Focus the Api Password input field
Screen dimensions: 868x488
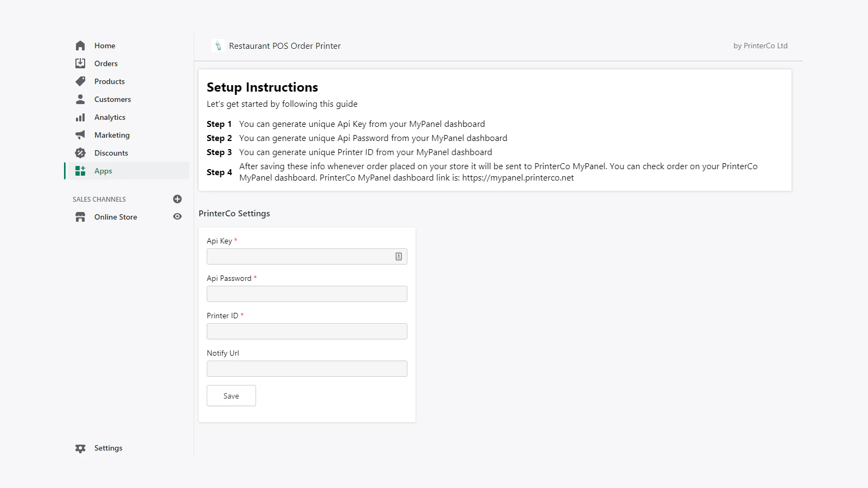(x=307, y=294)
